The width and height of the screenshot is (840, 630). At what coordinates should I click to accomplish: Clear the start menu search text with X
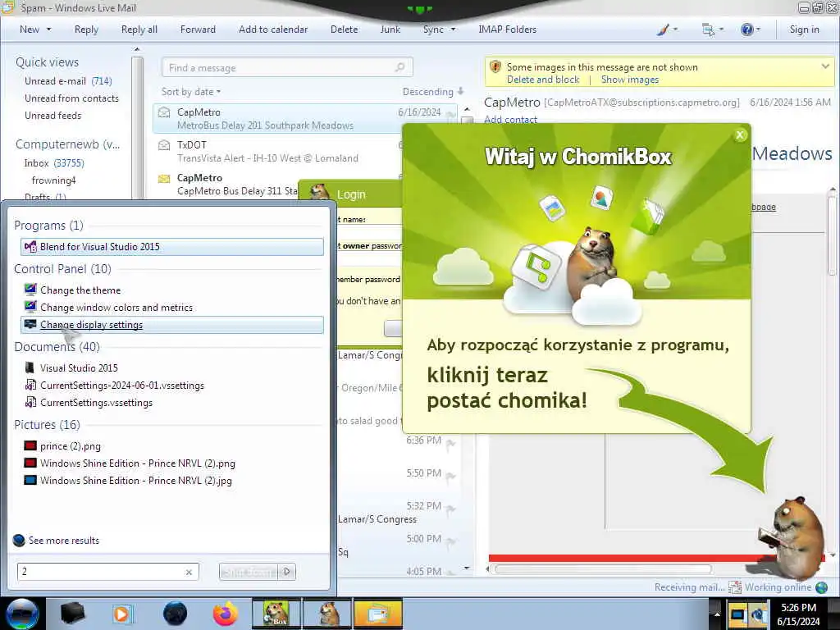189,572
